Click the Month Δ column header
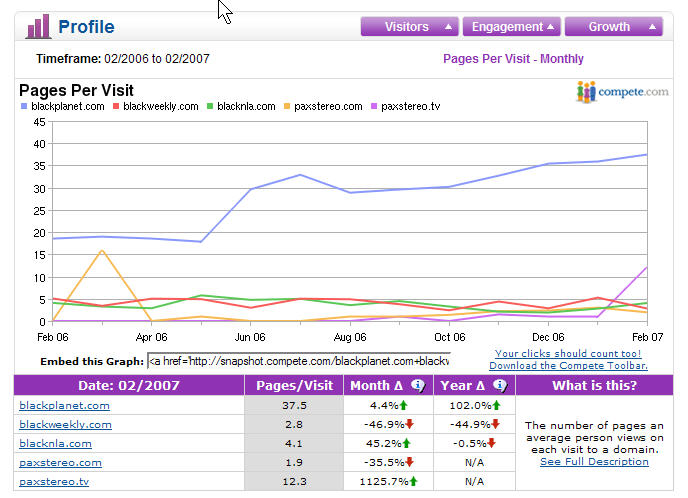Screen dimensions: 688x498 pos(388,385)
